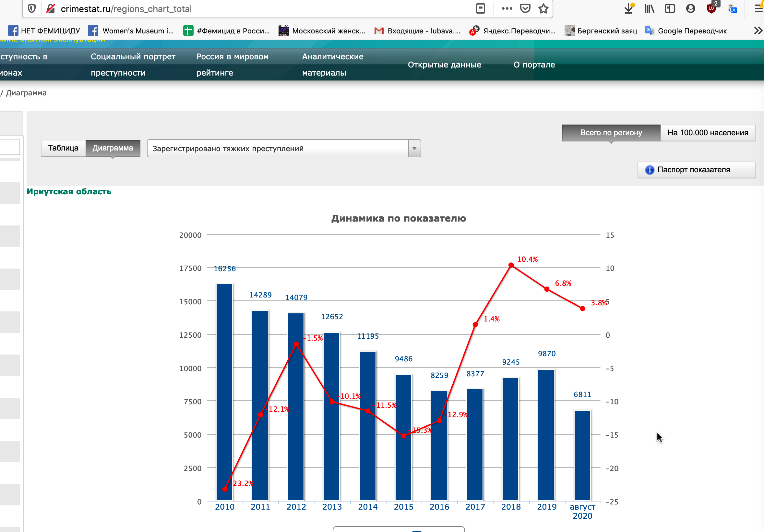Open Women's Museum bookmark
The width and height of the screenshot is (764, 532).
click(131, 30)
